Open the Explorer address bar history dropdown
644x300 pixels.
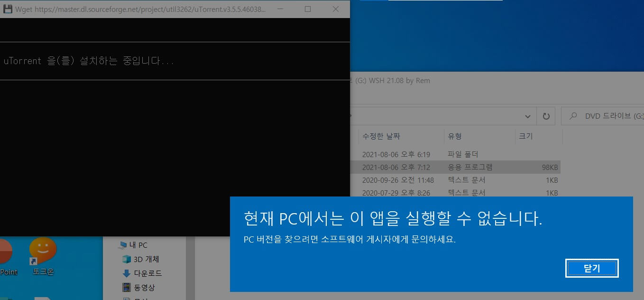[x=528, y=116]
